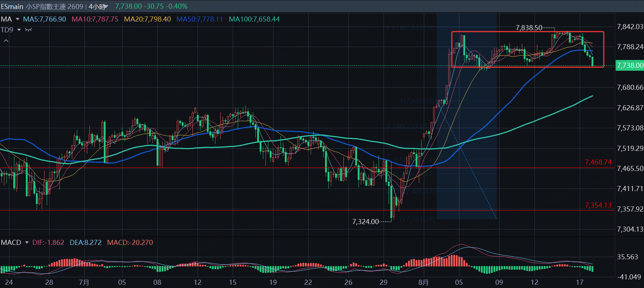Select the MA5:7,766.90 legend value
This screenshot has height=288, width=644.
click(x=45, y=19)
